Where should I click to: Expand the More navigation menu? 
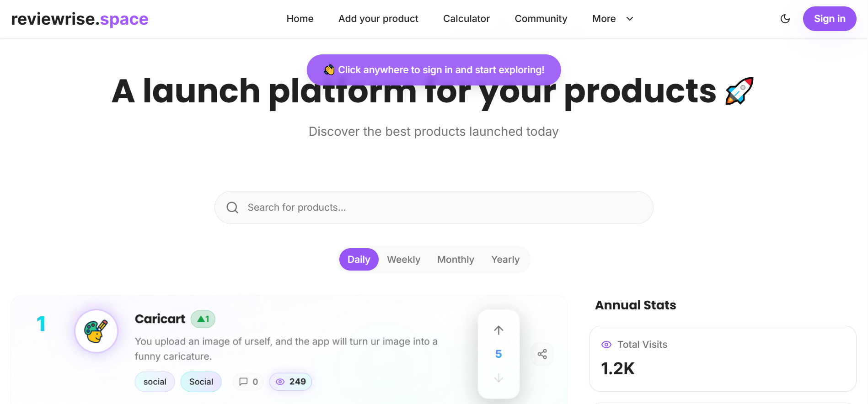click(x=604, y=19)
